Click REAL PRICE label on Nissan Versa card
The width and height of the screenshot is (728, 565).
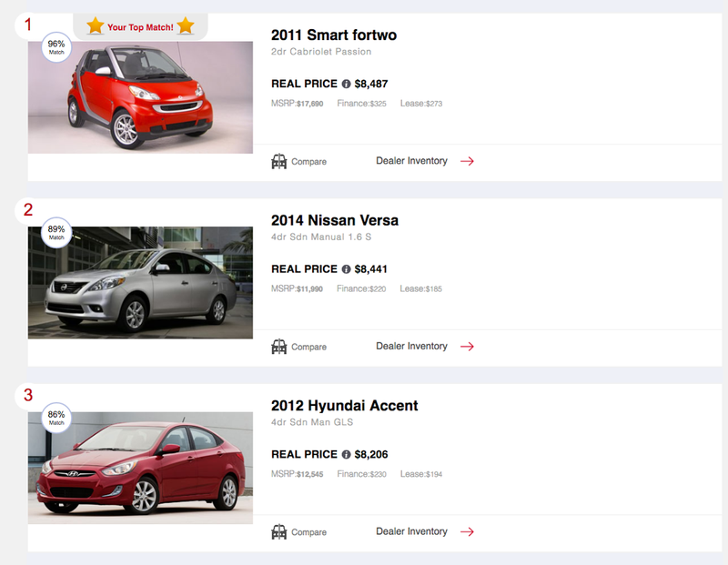coord(304,269)
